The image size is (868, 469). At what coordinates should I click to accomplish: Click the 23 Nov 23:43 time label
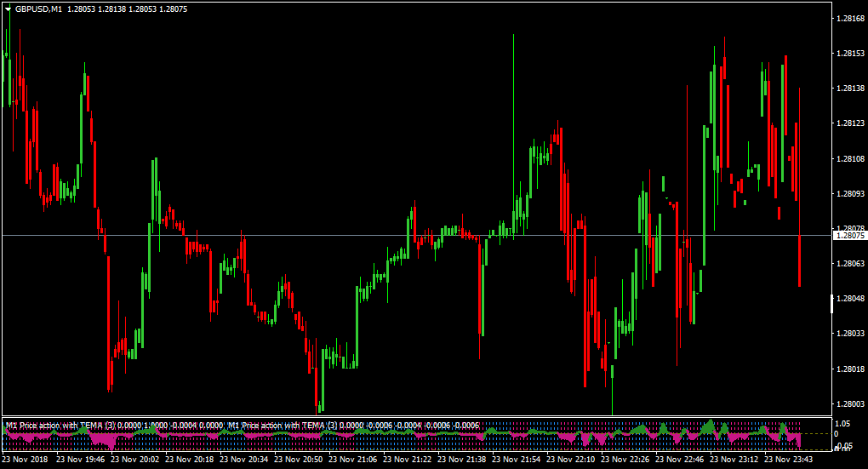(788, 459)
